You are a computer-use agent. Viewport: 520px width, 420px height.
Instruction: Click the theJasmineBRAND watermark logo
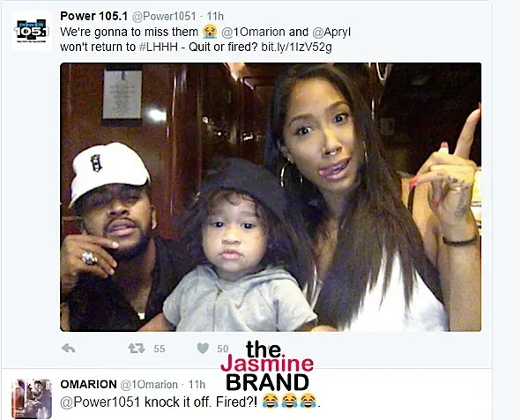click(267, 366)
